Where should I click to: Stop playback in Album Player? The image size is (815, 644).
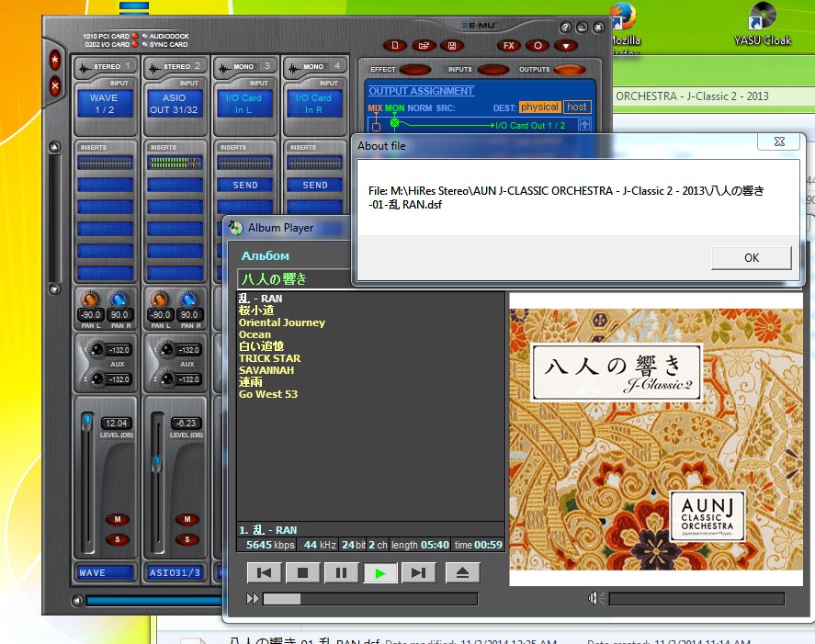[x=302, y=572]
